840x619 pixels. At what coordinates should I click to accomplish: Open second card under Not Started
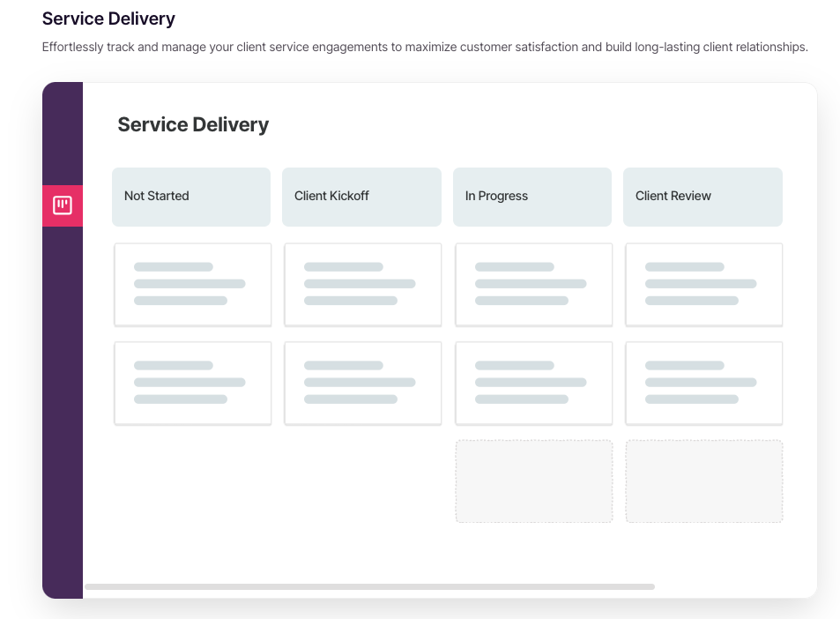point(193,384)
